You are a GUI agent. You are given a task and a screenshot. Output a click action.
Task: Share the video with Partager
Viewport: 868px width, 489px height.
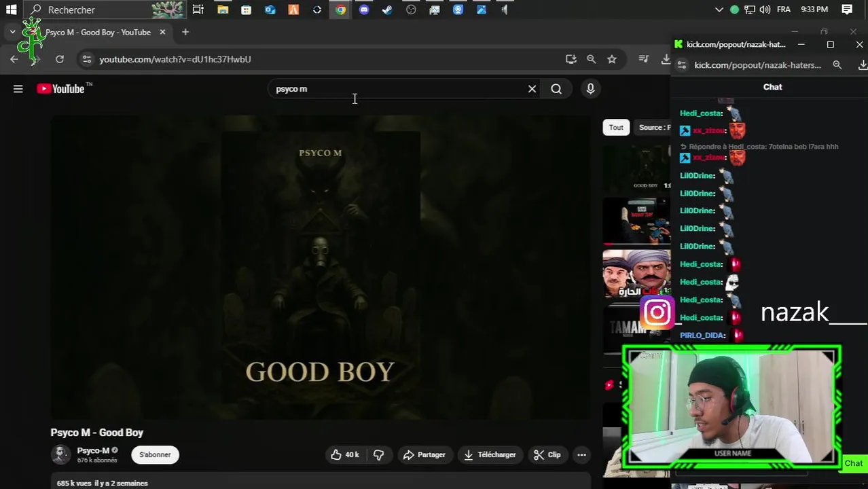pyautogui.click(x=424, y=454)
